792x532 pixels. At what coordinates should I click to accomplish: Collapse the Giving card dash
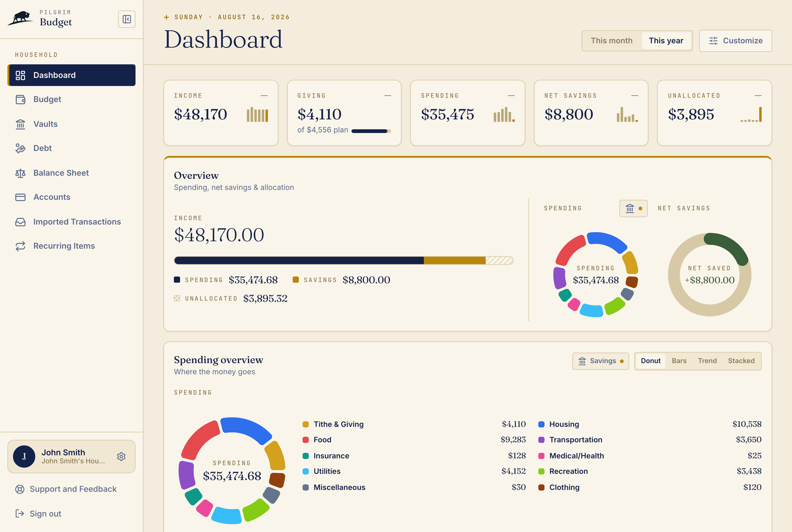[x=388, y=96]
